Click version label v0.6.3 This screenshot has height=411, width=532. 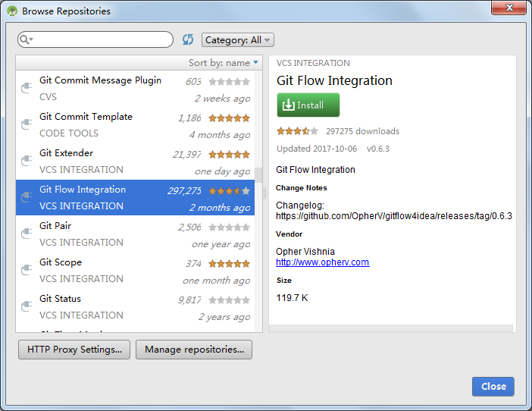coord(378,149)
